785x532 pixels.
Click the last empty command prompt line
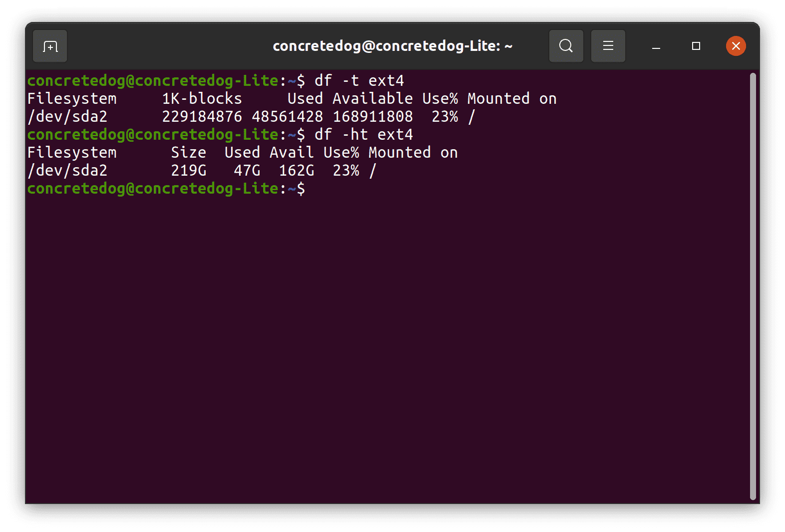coord(166,188)
